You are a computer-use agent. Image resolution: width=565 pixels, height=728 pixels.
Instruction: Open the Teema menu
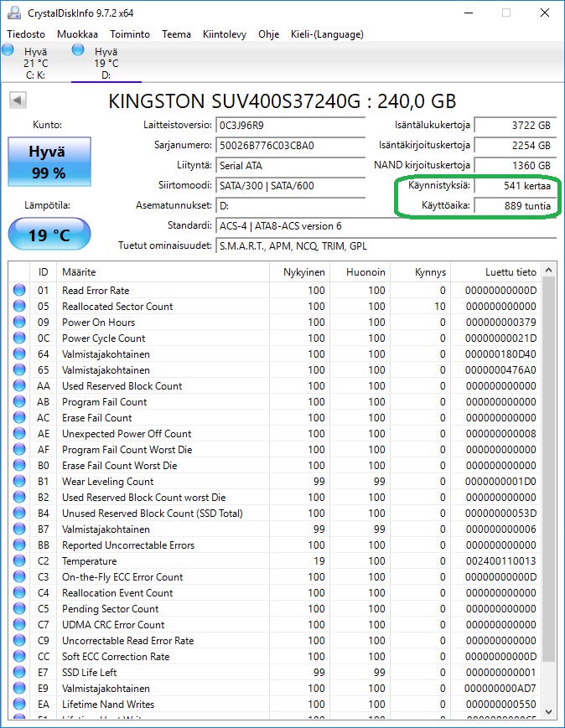coord(176,34)
